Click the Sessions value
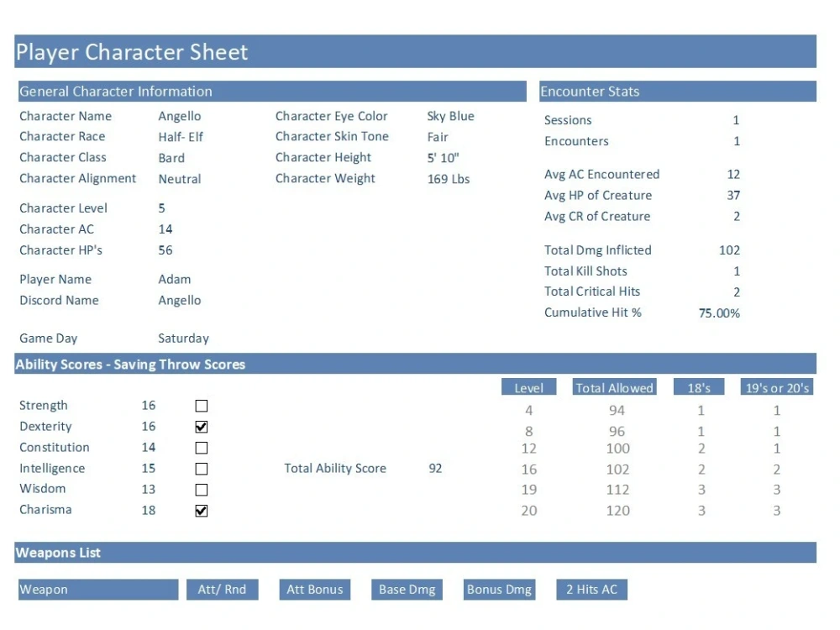 click(x=736, y=120)
